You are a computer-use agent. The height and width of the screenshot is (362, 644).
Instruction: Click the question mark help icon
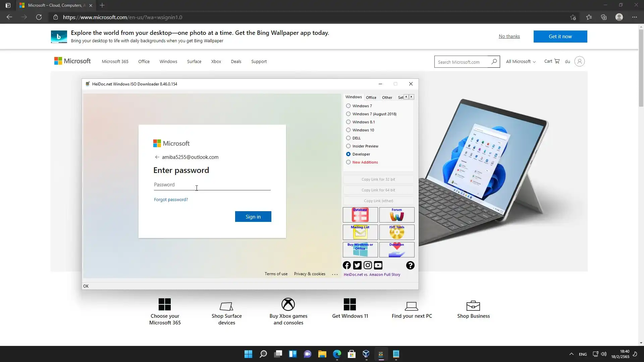[410, 265]
